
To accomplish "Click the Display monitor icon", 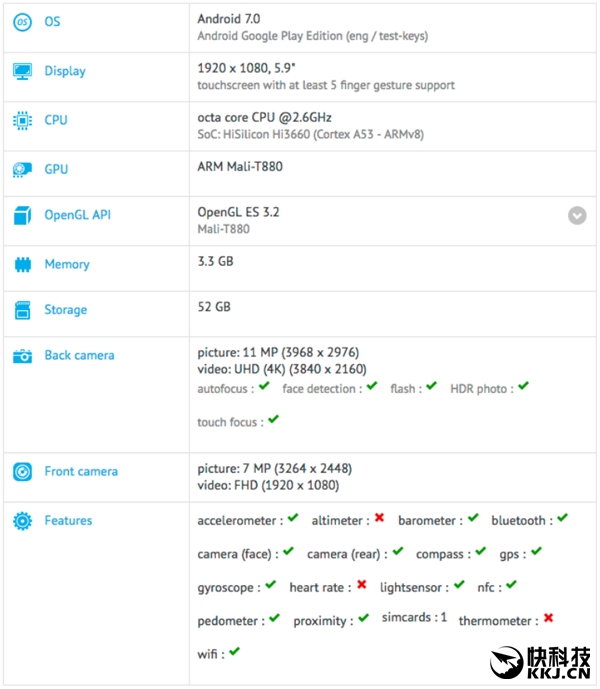I will (22, 71).
